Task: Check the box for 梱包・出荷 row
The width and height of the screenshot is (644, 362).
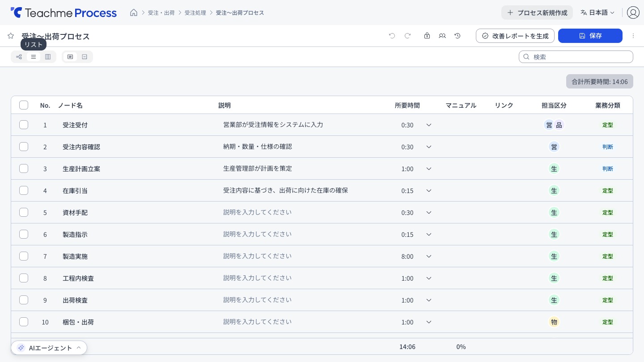Action: 24,322
